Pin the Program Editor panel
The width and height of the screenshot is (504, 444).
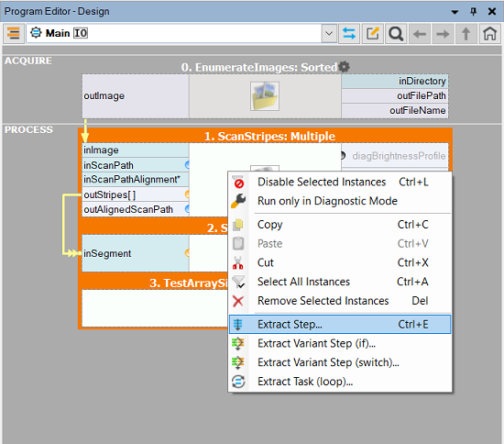tap(473, 12)
